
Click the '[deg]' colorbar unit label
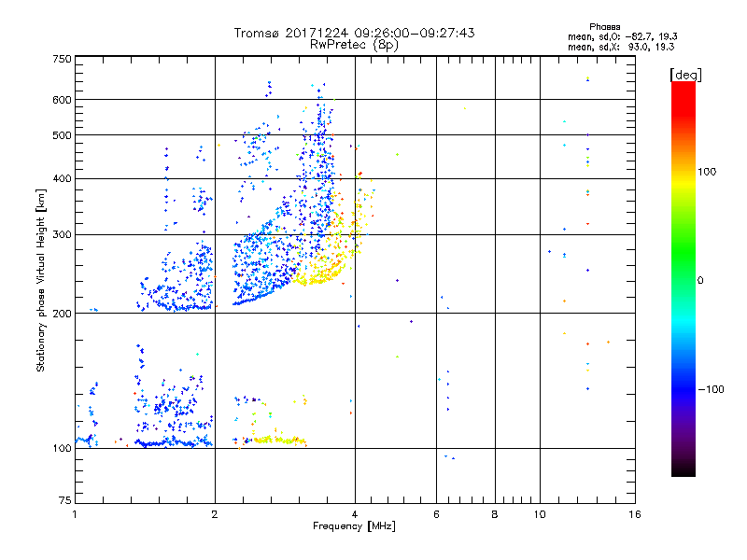tap(685, 75)
